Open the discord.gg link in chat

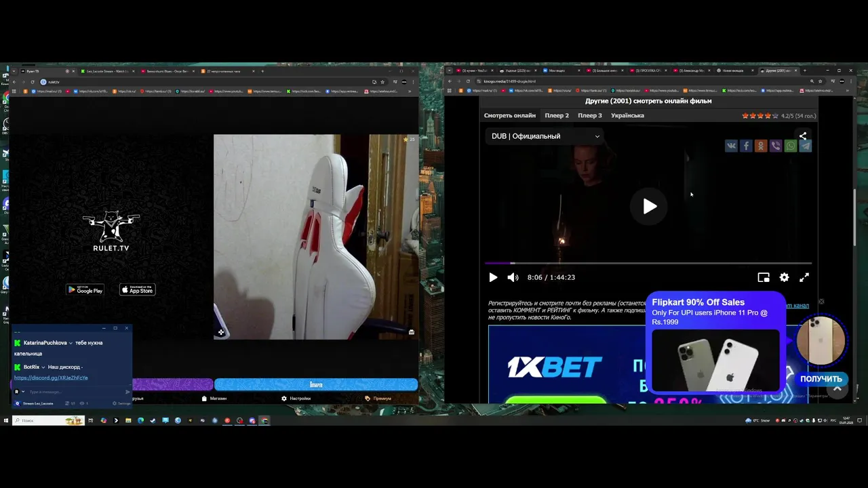(51, 378)
